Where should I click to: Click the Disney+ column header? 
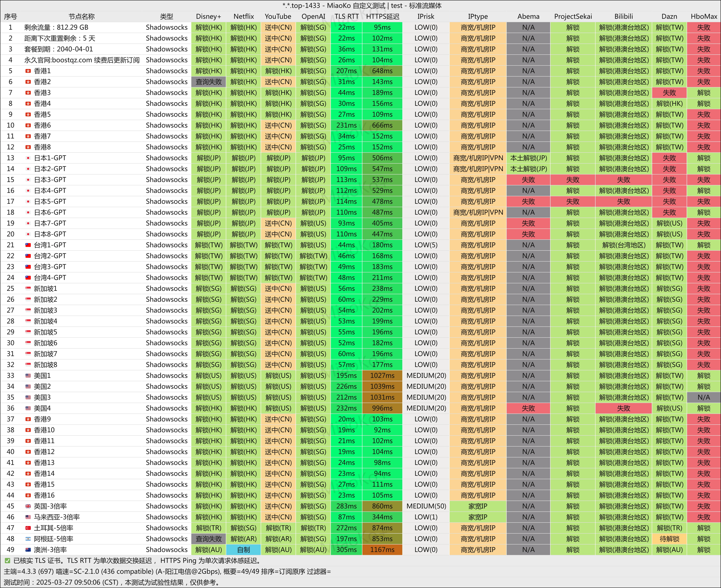point(209,16)
